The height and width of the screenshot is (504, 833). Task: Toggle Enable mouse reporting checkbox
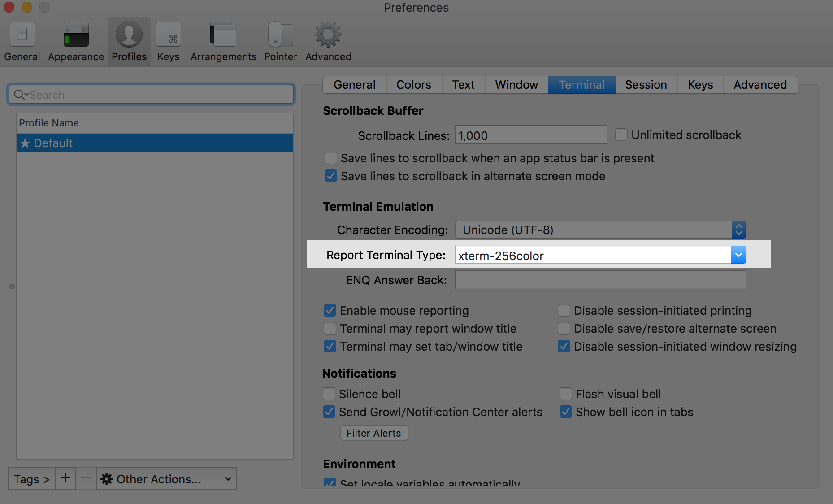[x=330, y=310]
